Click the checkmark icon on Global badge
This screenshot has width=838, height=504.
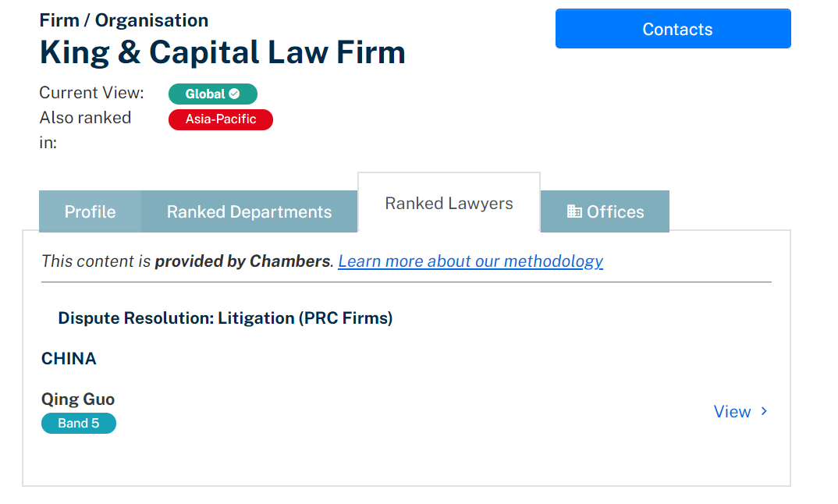click(x=235, y=94)
